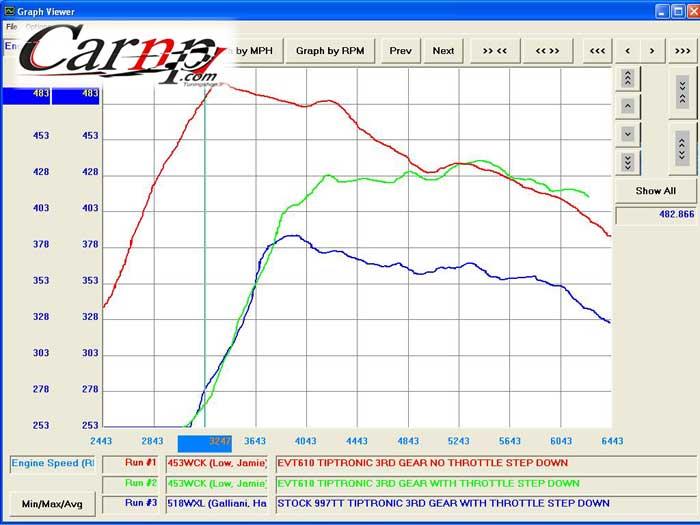The width and height of the screenshot is (700, 525).
Task: Click the Run #1 label
Action: (x=130, y=463)
